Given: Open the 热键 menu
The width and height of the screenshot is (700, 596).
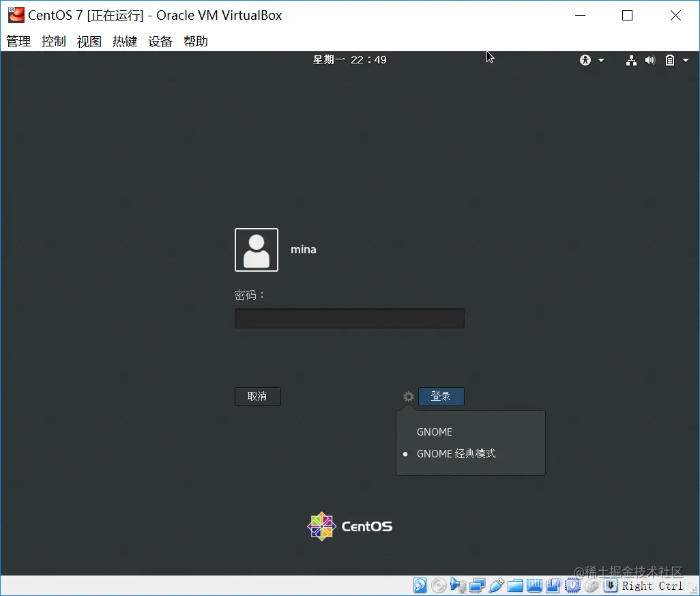Looking at the screenshot, I should (x=125, y=42).
